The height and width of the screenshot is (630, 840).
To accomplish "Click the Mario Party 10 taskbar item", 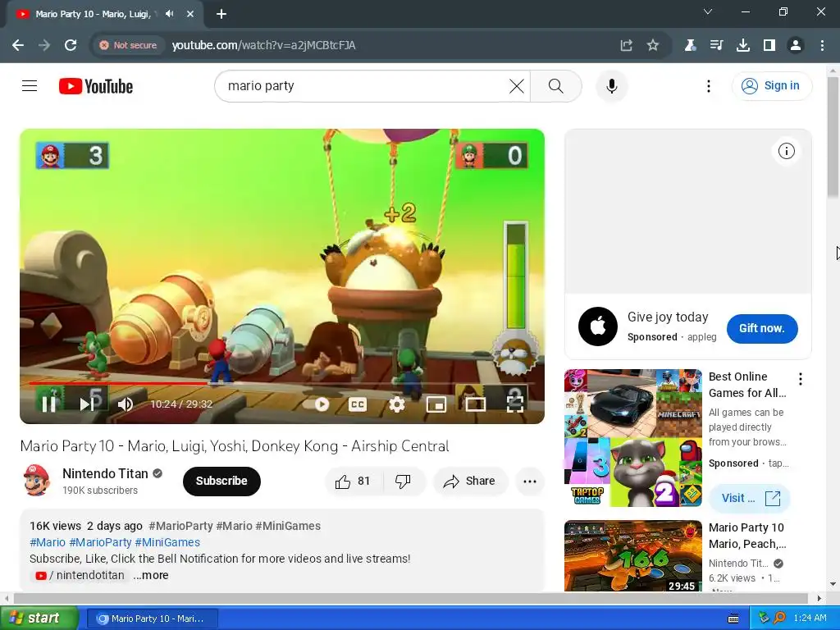I will coord(152,619).
